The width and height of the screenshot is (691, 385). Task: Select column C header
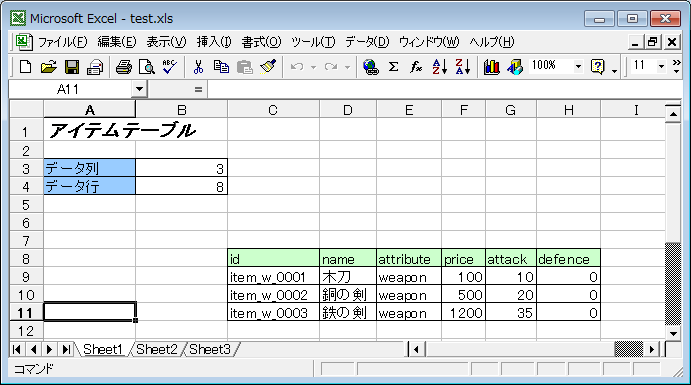tap(273, 110)
